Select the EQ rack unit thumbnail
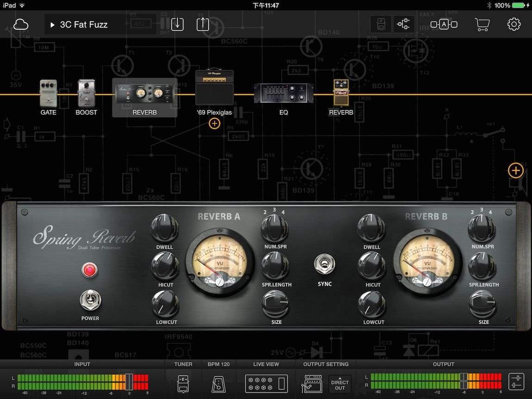532x399 pixels. tap(284, 94)
